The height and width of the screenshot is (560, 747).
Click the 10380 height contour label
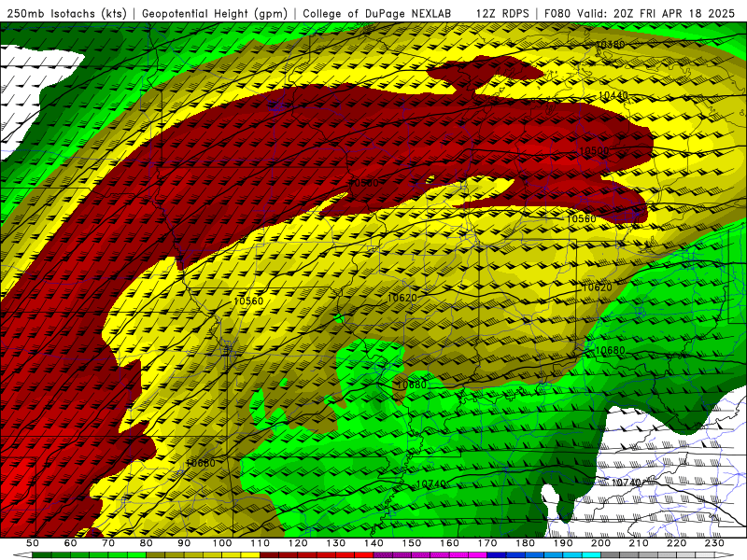(x=611, y=45)
